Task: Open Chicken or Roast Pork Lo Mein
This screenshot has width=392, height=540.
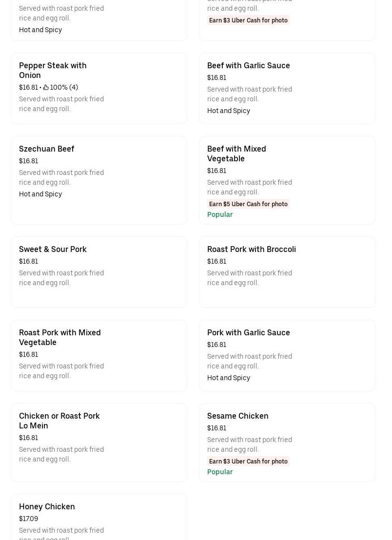Action: [x=59, y=421]
